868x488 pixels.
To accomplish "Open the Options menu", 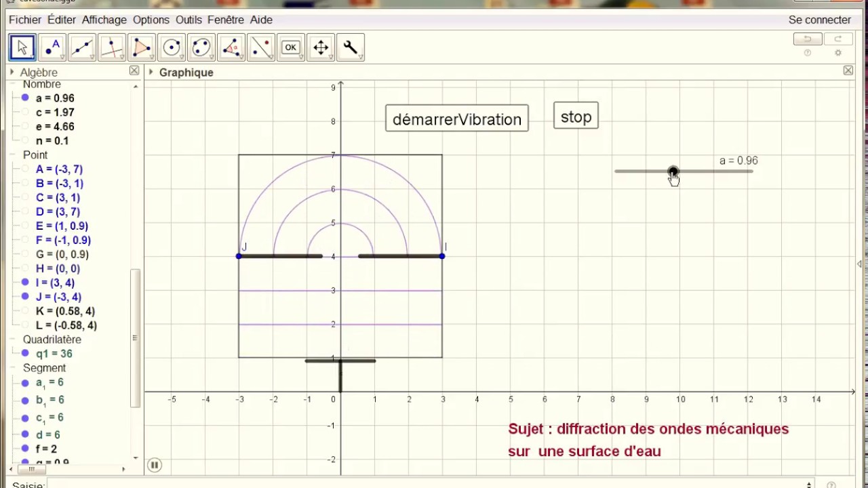I will [151, 20].
